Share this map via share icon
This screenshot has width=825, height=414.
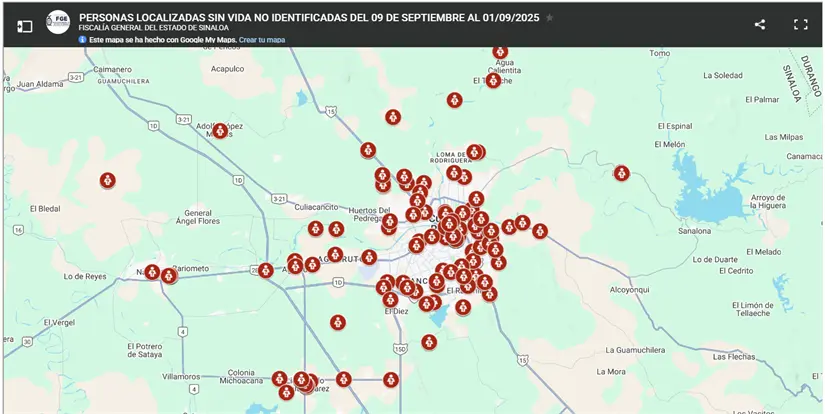click(760, 24)
